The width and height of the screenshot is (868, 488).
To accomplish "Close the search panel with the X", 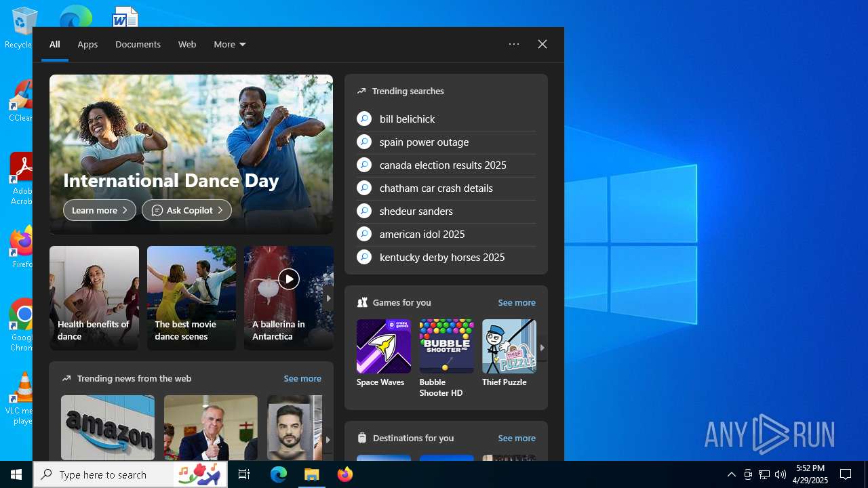I will coord(542,44).
